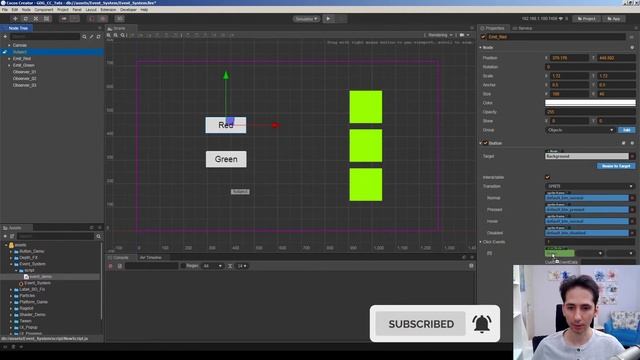The image size is (640, 360).
Task: Expand the Button_Demo assets folder
Action: tap(11, 251)
